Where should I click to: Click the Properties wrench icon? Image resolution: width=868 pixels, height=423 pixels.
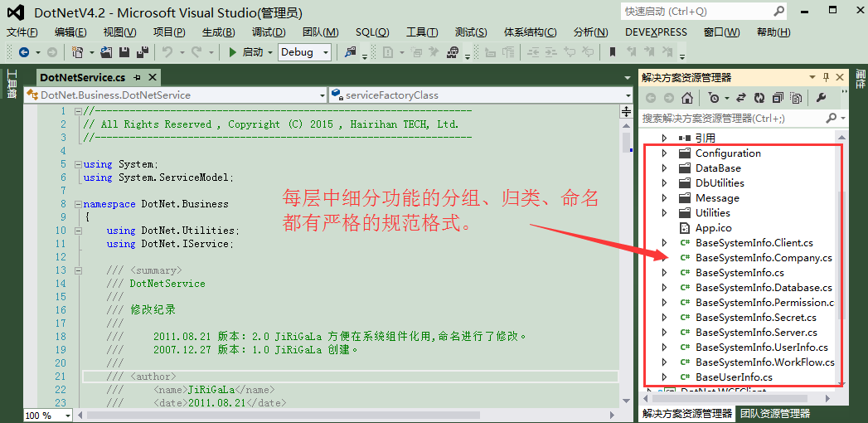click(821, 98)
